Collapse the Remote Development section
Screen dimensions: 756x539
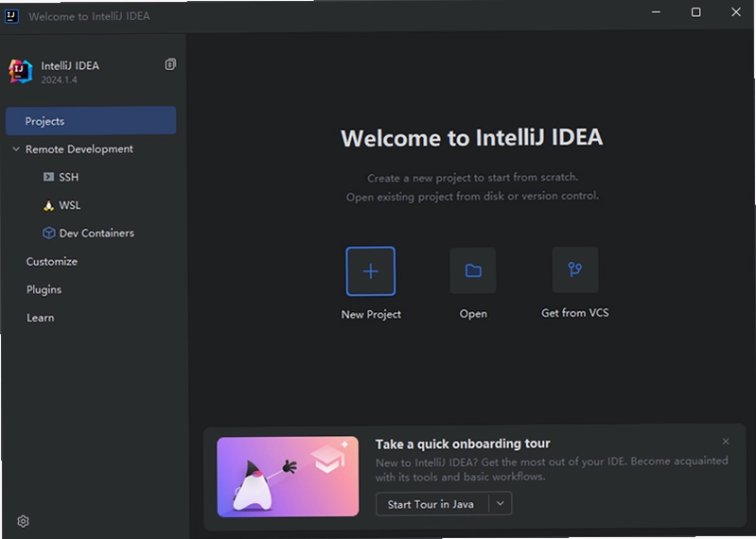coord(16,148)
